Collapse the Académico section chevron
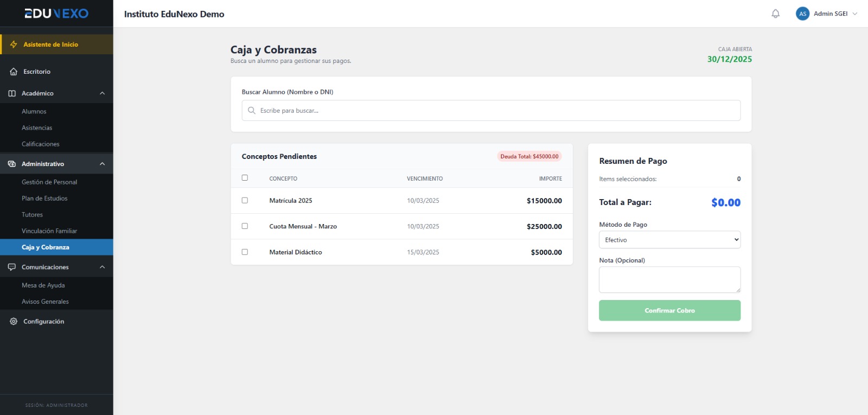The width and height of the screenshot is (868, 415). [102, 93]
